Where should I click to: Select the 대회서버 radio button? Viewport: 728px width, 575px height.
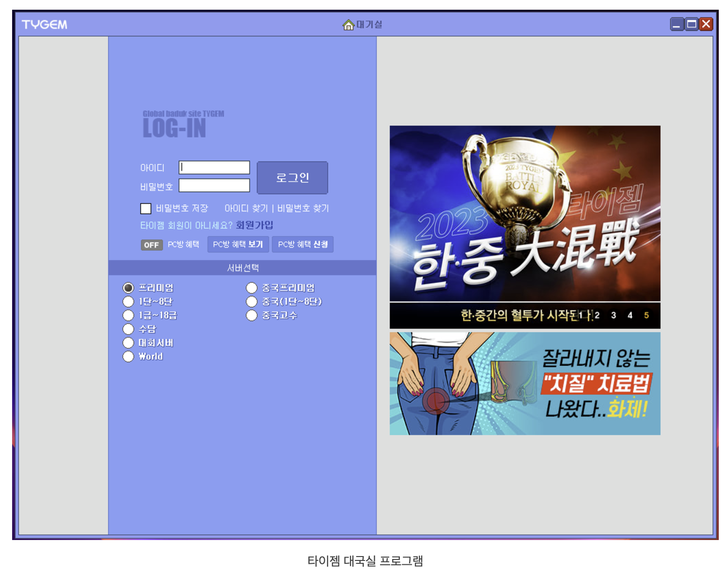128,343
